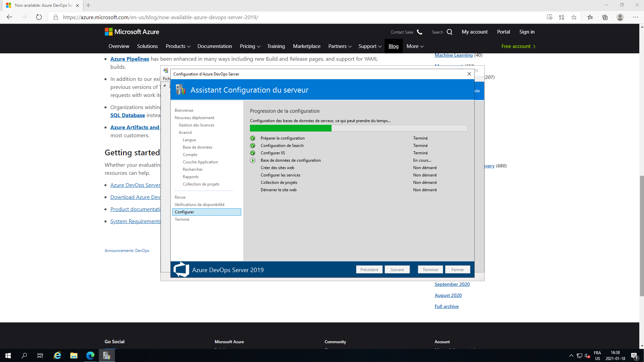Image resolution: width=644 pixels, height=362 pixels.
Task: Expand the Pricing dropdown menu
Action: pyautogui.click(x=250, y=46)
